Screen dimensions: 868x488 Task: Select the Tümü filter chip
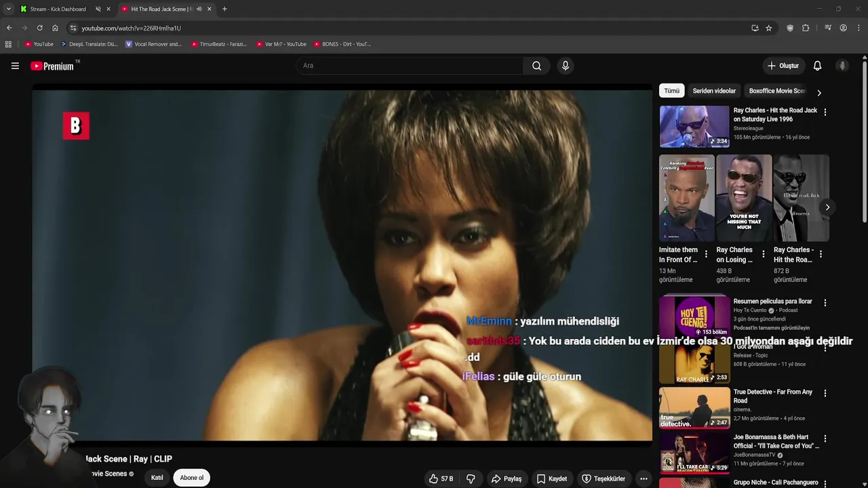(x=671, y=91)
